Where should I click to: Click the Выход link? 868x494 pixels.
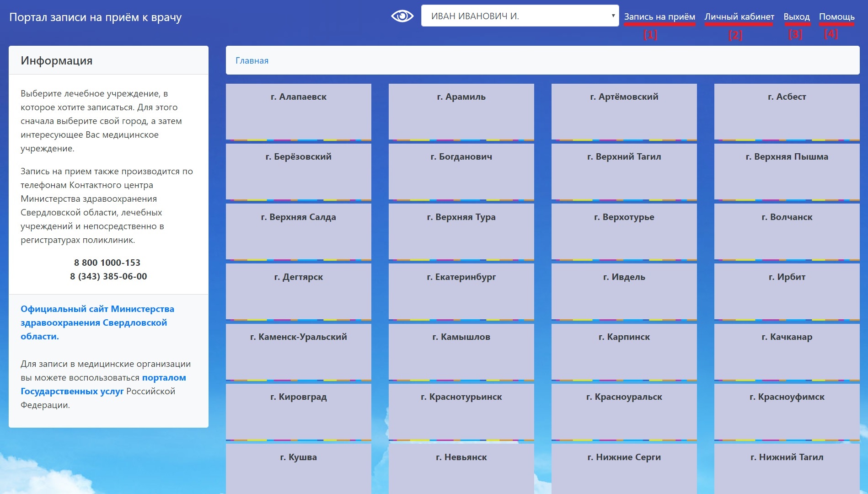pos(796,17)
